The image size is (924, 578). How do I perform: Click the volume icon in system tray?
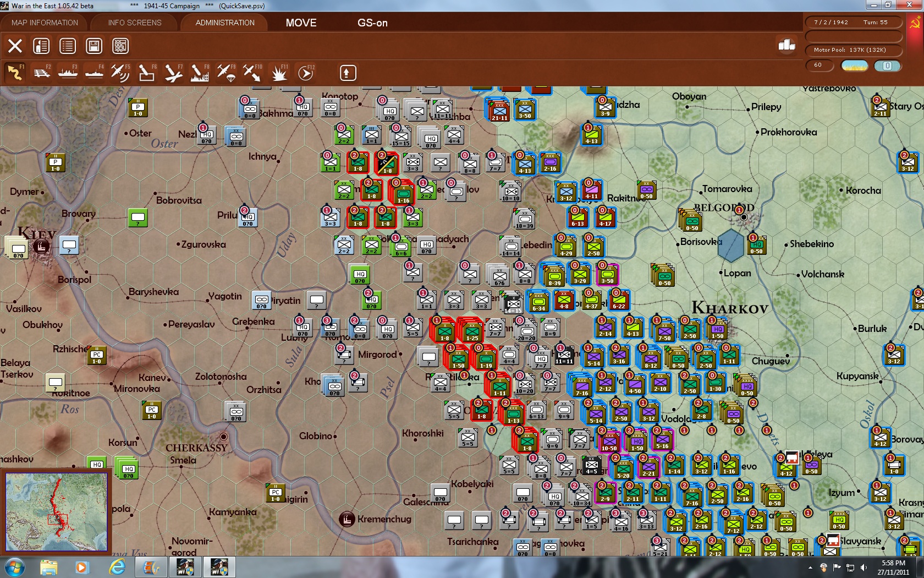pyautogui.click(x=864, y=568)
